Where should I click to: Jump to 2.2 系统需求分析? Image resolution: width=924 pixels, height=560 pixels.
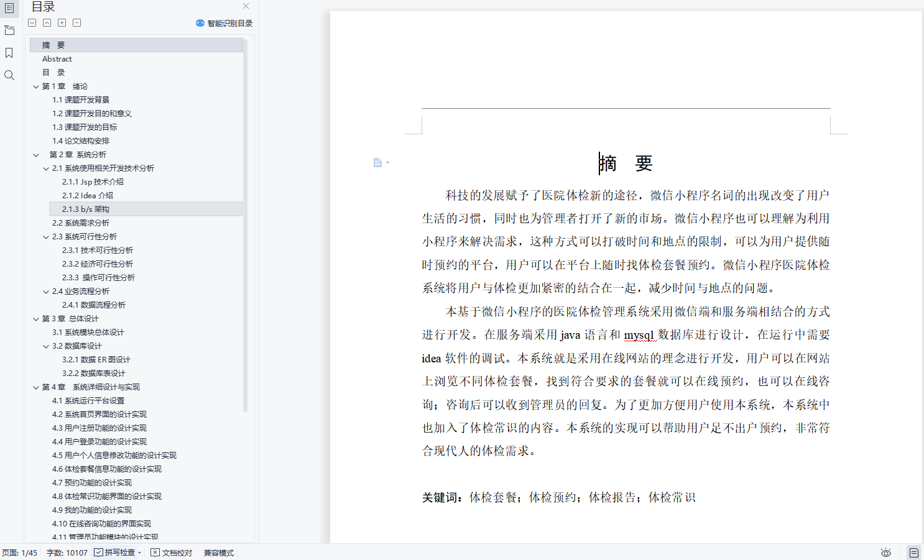point(81,223)
